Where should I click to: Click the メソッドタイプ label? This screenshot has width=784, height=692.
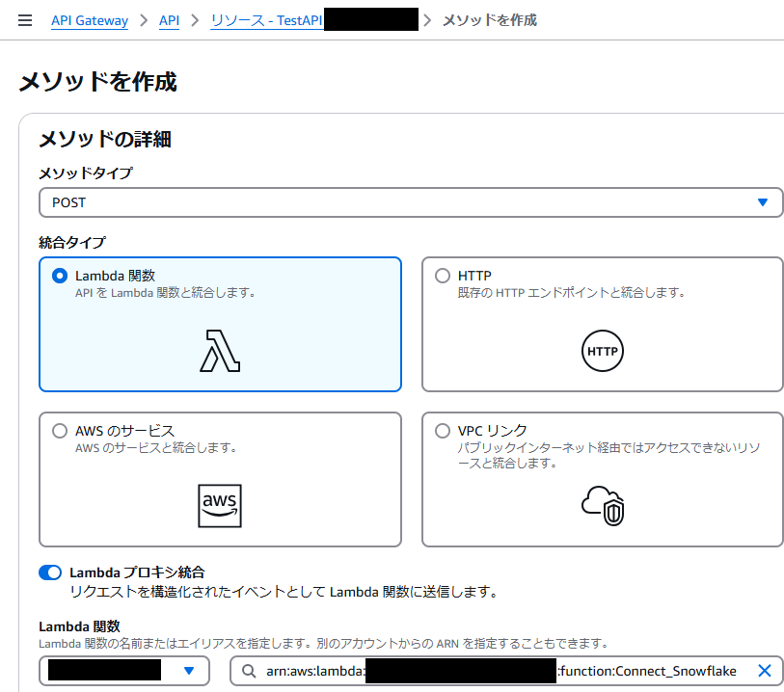86,173
